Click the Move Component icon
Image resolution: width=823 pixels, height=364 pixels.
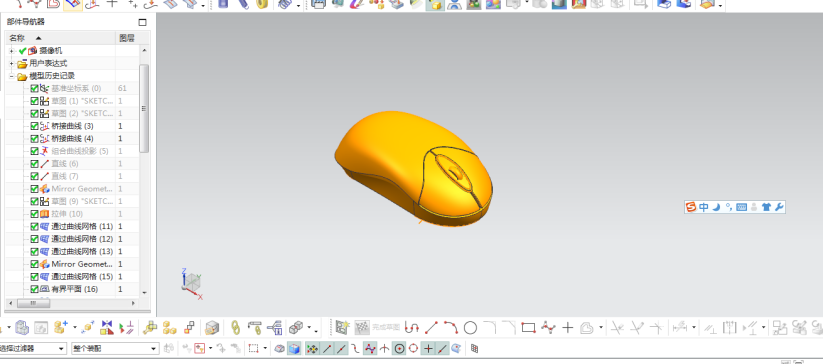point(88,328)
